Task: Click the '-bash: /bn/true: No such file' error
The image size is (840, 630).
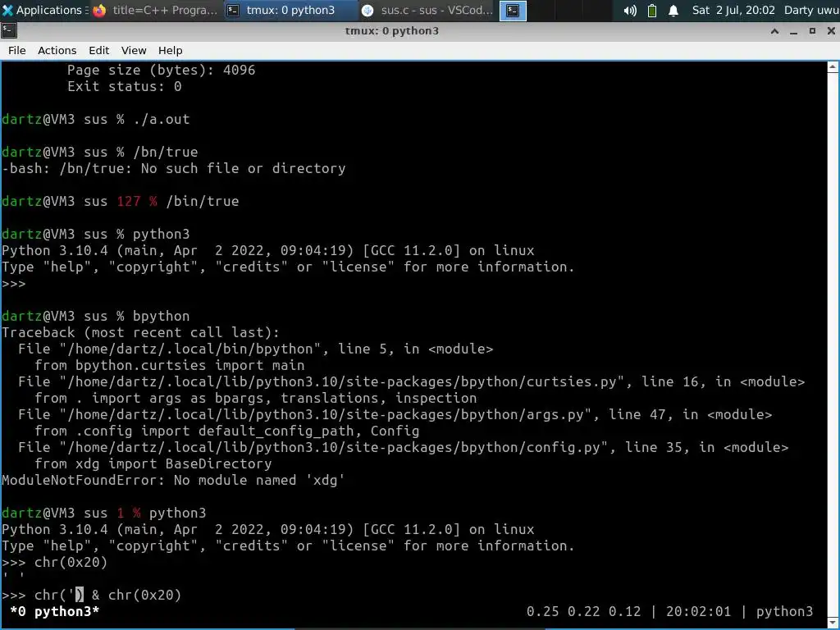Action: (x=174, y=169)
